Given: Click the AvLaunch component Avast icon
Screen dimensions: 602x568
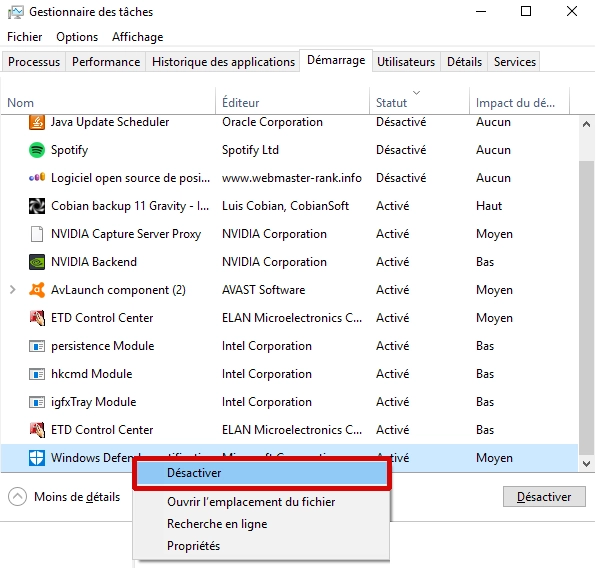Looking at the screenshot, I should pos(37,290).
